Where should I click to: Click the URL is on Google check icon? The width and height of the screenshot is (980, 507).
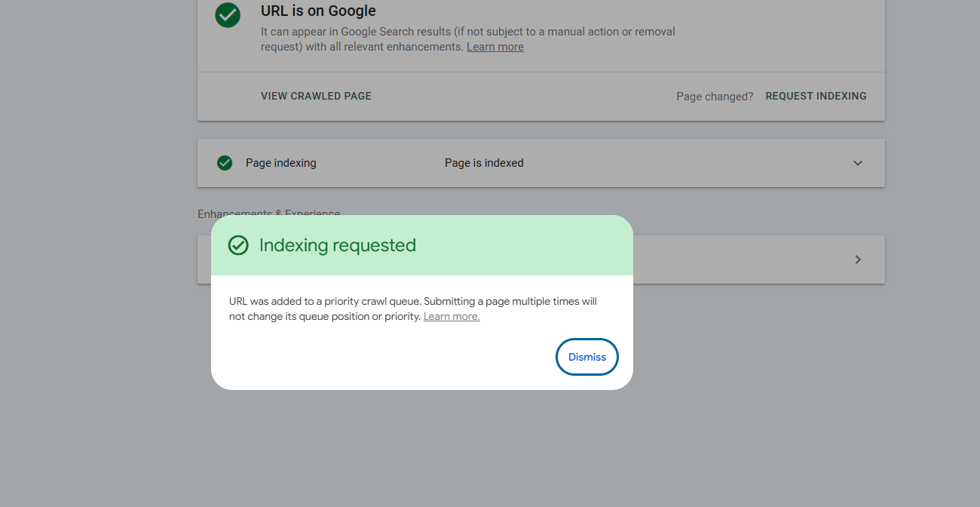pyautogui.click(x=228, y=14)
